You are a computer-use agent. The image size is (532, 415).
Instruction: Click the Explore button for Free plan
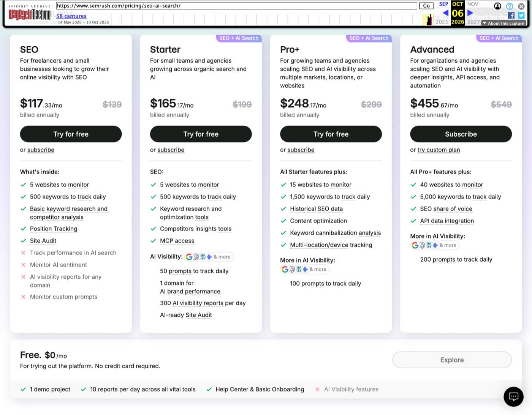point(452,360)
